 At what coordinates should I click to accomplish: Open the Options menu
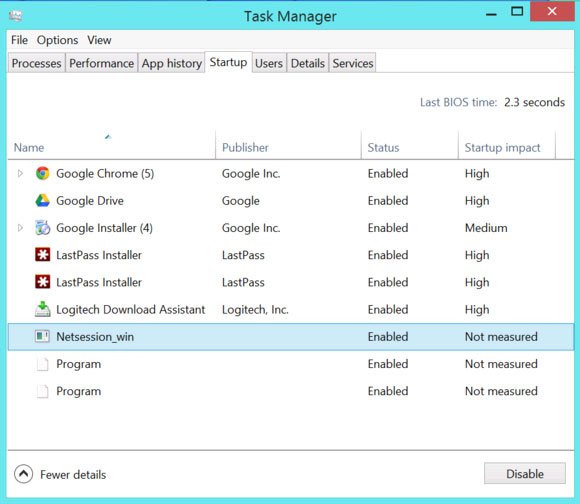57,40
